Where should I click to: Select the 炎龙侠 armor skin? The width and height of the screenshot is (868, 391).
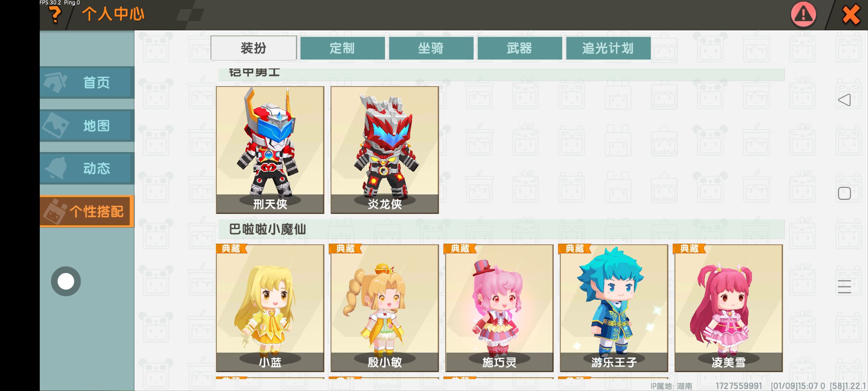tap(384, 150)
